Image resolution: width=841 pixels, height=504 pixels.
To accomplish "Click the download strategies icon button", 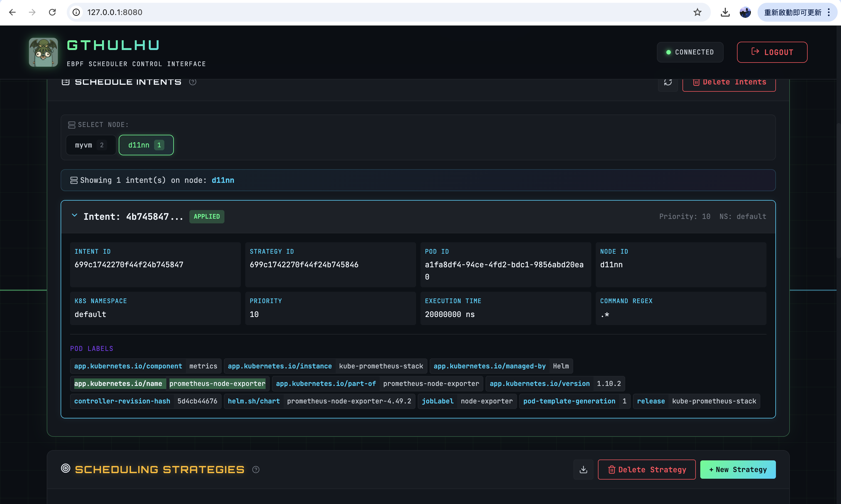I will point(583,469).
